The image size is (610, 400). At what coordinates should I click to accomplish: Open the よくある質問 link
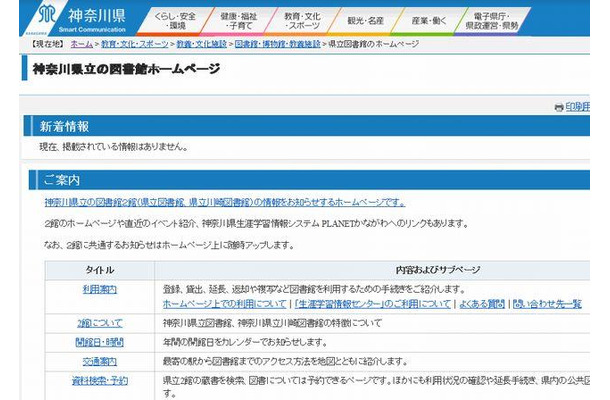click(x=482, y=304)
